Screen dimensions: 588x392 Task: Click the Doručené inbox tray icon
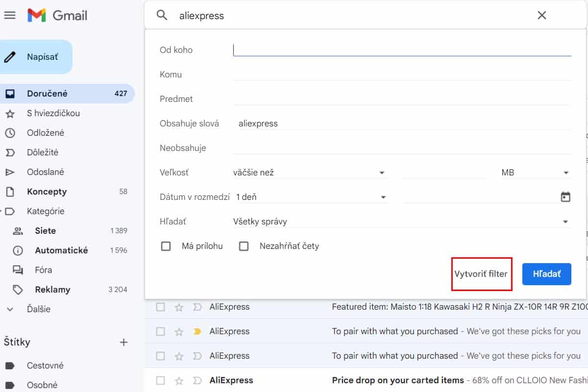click(x=10, y=94)
